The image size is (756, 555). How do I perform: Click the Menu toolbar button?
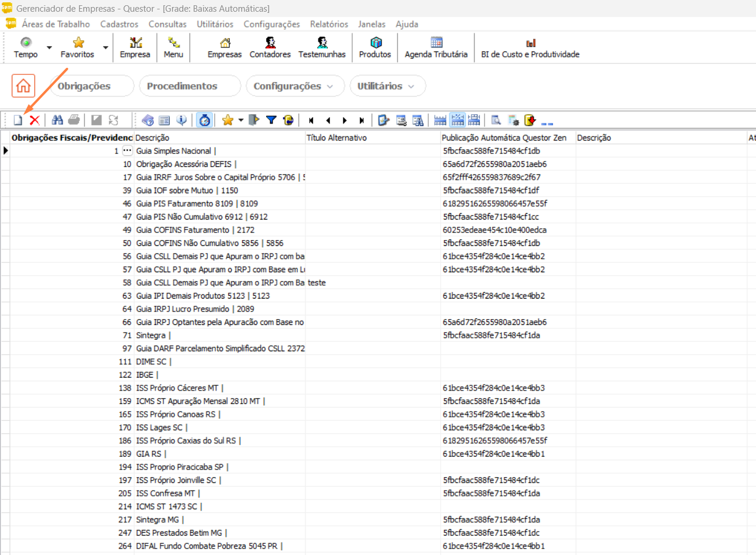173,47
